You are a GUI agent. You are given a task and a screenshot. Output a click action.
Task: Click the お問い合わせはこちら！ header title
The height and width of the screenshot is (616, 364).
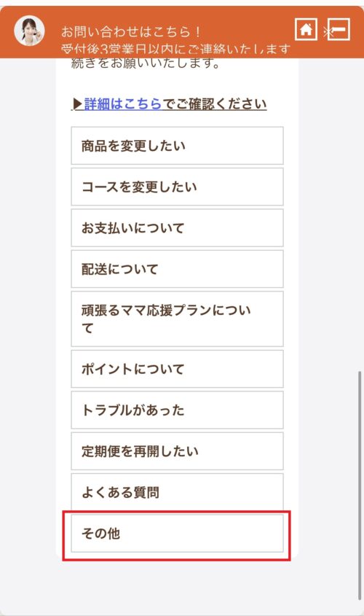[x=132, y=31]
